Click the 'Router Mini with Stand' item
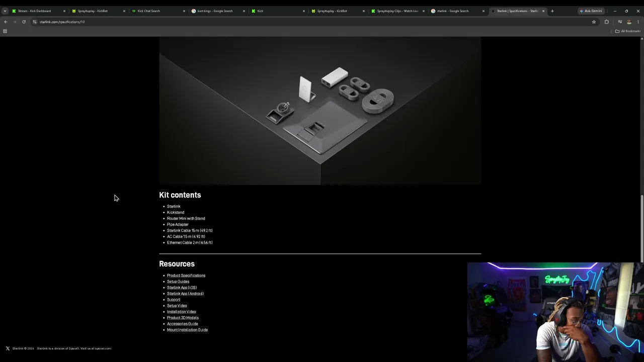 186,218
